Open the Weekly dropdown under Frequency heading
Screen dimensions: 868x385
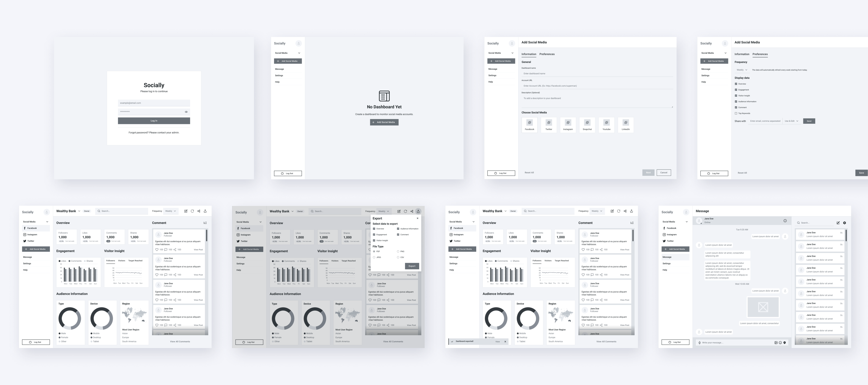742,70
